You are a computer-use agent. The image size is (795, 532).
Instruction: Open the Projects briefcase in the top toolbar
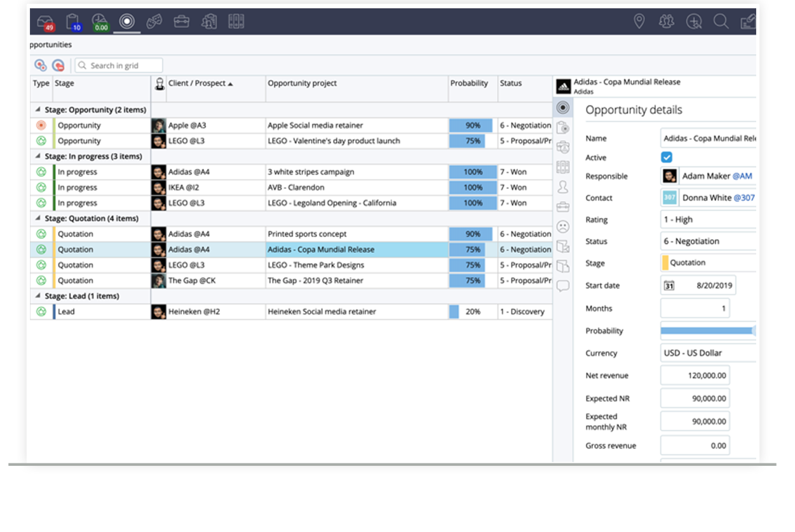(182, 21)
